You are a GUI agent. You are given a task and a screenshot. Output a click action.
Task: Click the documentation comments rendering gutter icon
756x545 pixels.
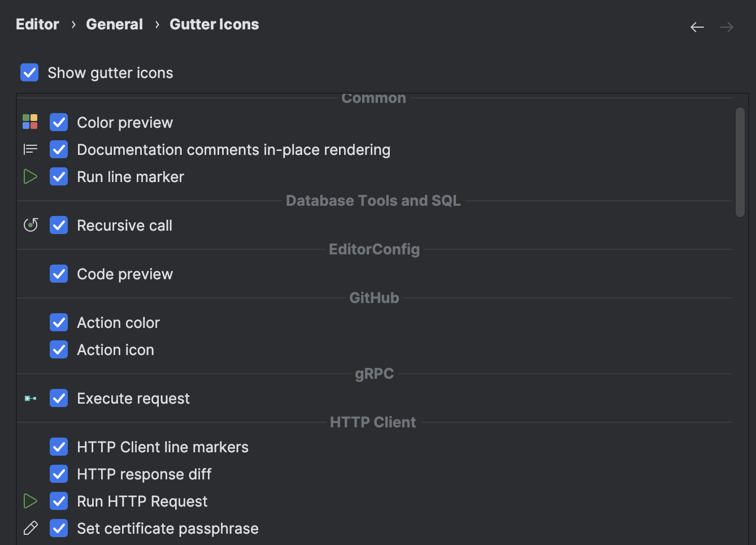tap(30, 149)
